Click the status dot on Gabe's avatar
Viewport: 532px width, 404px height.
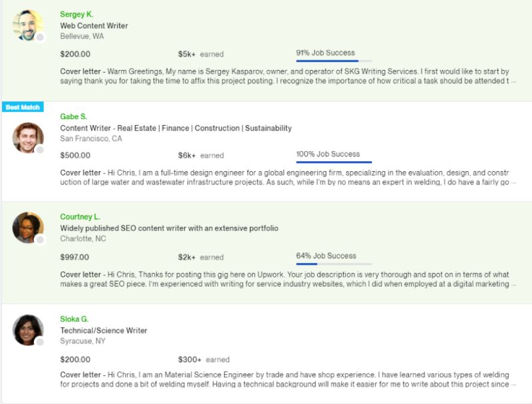40,150
